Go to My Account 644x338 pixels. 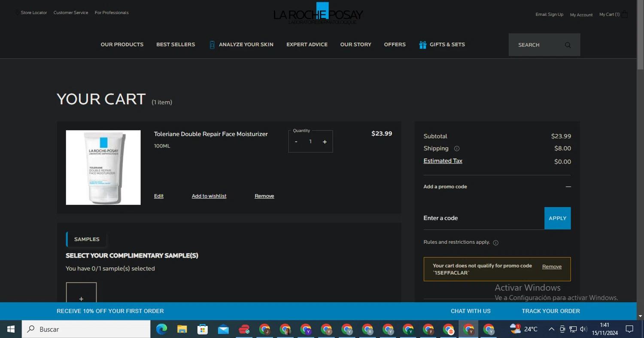coord(581,15)
